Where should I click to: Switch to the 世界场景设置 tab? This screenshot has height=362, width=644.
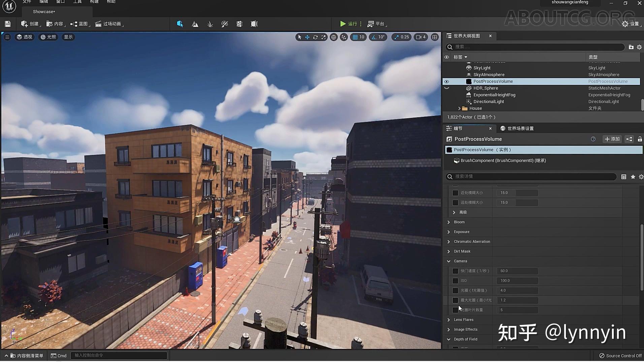[520, 128]
